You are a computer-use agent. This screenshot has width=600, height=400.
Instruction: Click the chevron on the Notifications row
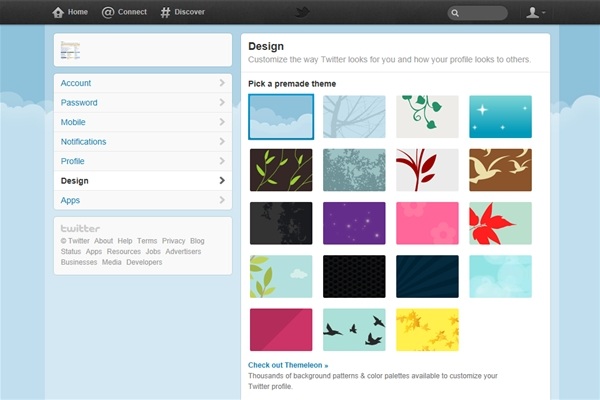(222, 141)
